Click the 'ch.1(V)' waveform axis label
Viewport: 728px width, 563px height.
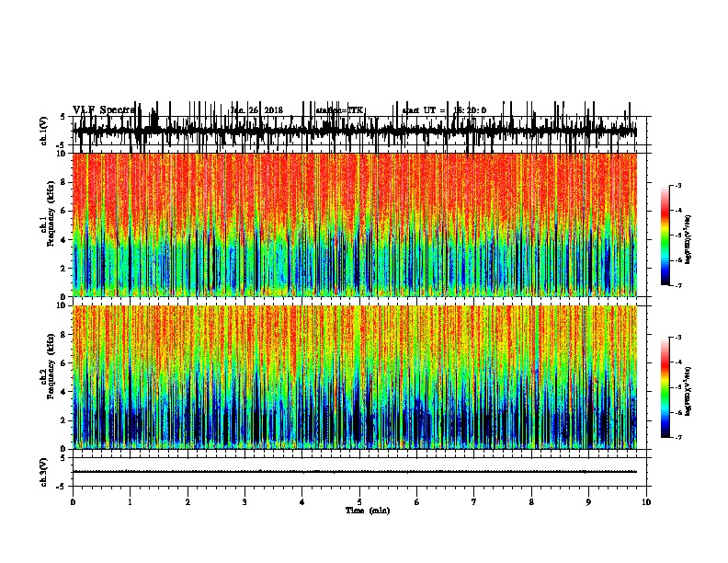tap(43, 131)
